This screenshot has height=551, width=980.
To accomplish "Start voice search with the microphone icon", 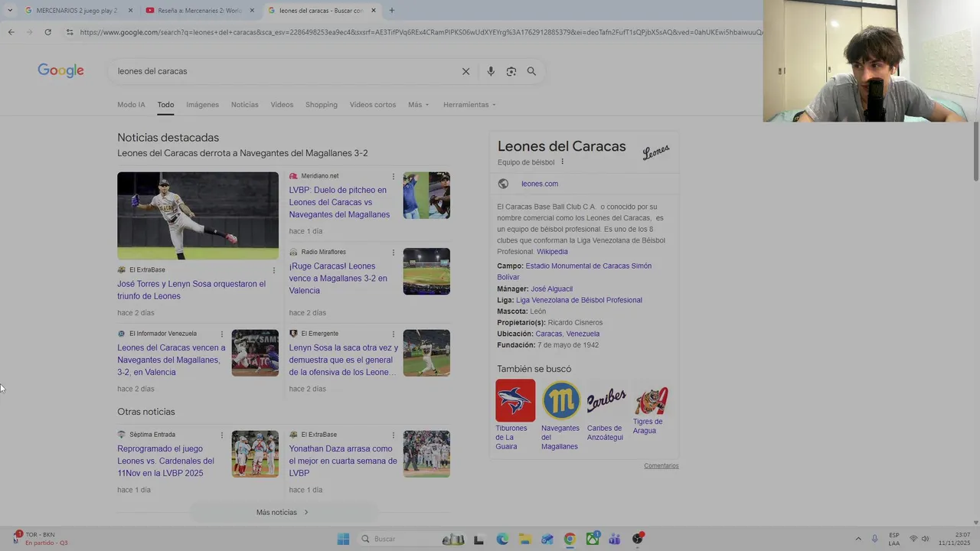I will coord(491,71).
